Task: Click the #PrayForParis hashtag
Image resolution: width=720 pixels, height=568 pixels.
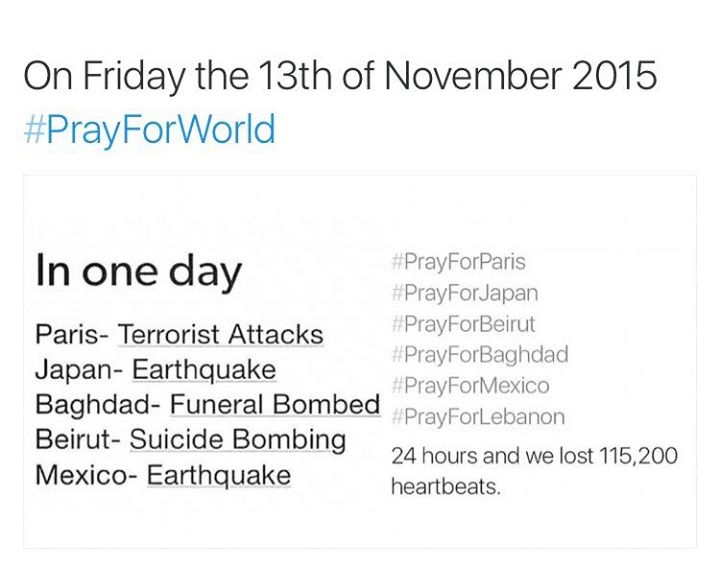Action: click(x=459, y=262)
